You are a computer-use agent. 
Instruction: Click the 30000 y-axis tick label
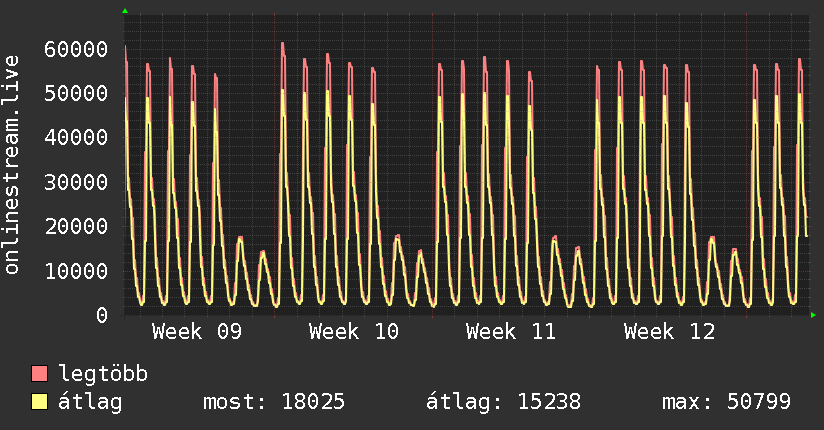click(76, 182)
